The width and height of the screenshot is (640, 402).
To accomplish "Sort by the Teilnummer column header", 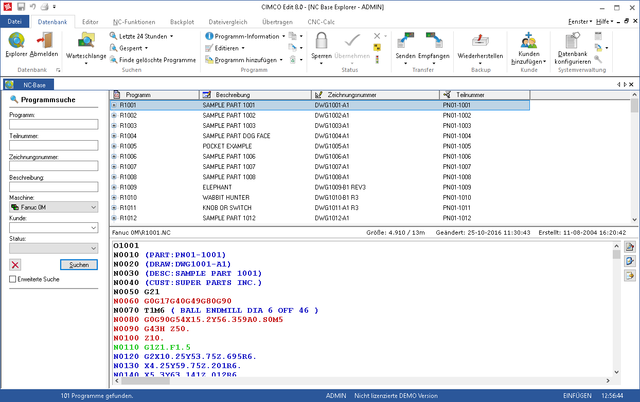I will point(485,95).
